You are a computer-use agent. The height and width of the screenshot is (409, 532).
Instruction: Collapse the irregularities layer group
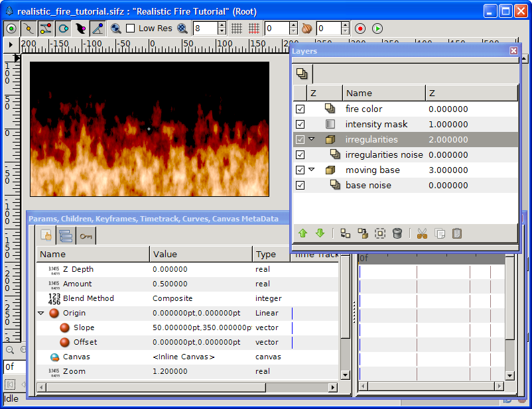coord(312,139)
